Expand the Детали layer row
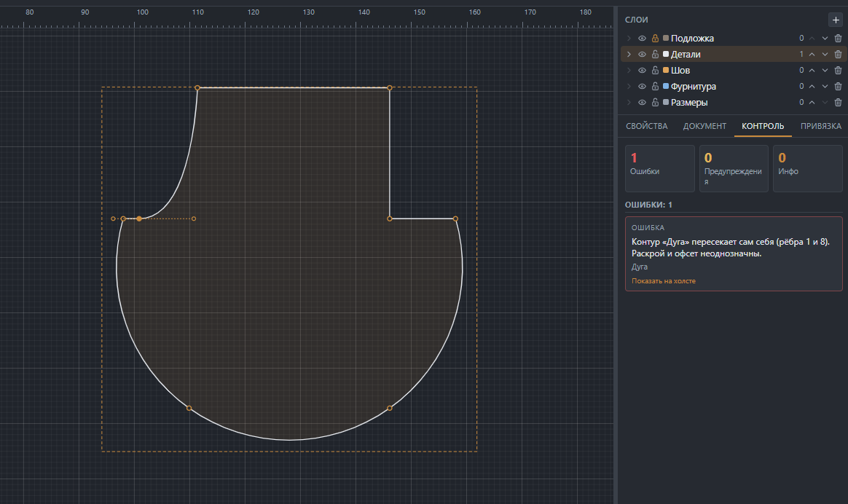 coord(629,54)
